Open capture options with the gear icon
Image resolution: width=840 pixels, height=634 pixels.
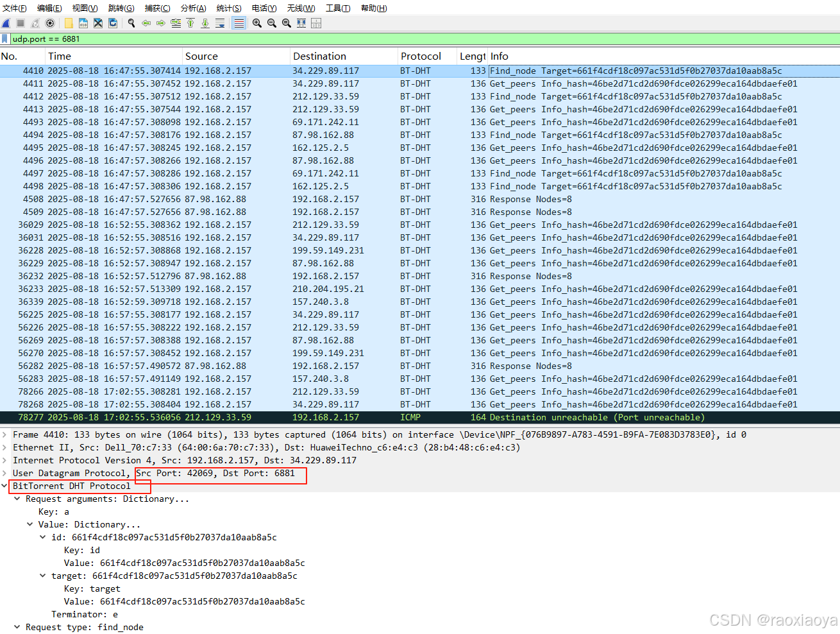tap(49, 23)
